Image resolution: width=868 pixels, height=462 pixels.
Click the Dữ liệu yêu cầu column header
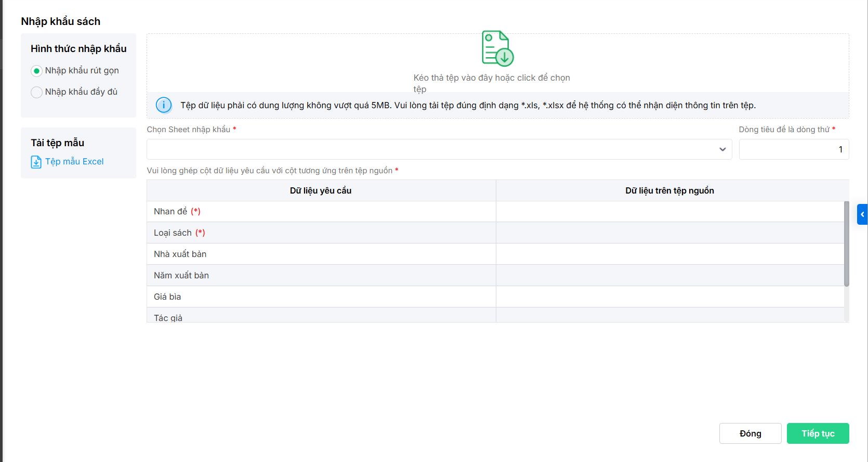(x=321, y=191)
